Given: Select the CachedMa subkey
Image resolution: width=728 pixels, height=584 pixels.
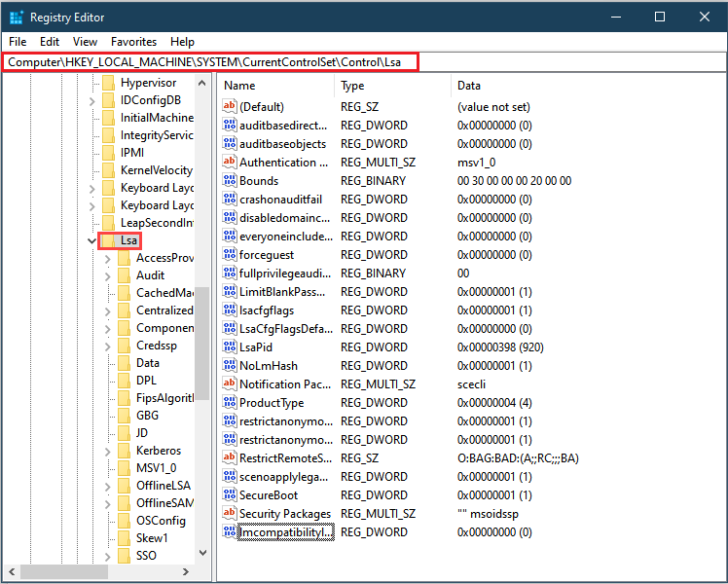Looking at the screenshot, I should point(164,293).
